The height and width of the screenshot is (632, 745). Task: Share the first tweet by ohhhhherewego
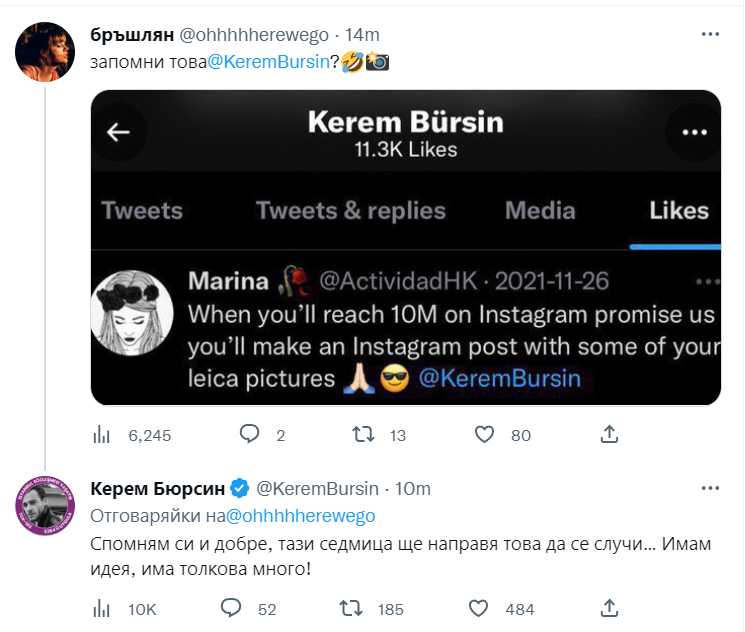(x=608, y=435)
